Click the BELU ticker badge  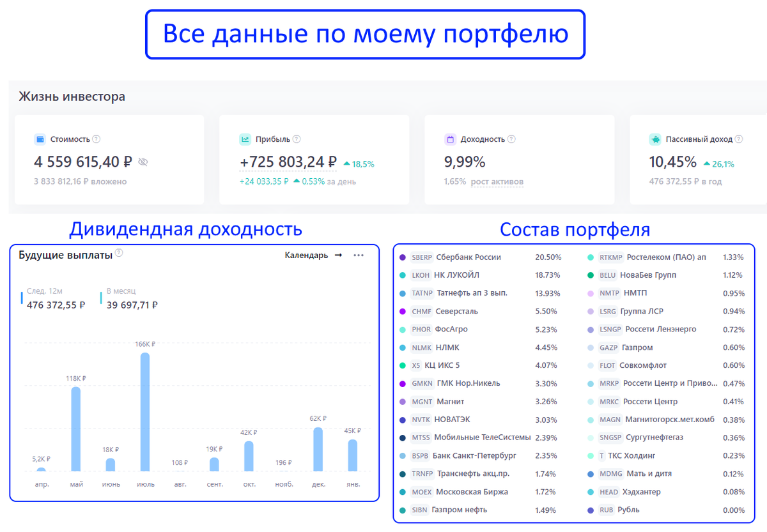click(x=608, y=275)
